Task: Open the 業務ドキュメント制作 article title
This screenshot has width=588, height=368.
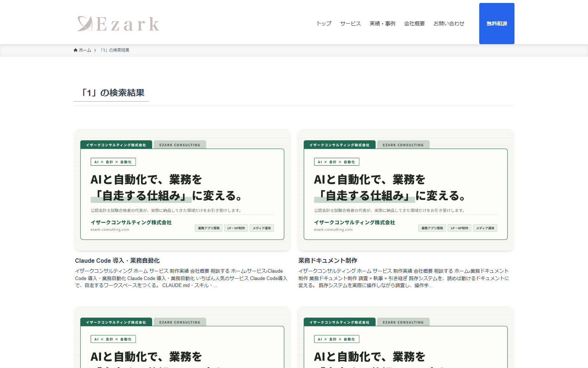Action: 328,261
